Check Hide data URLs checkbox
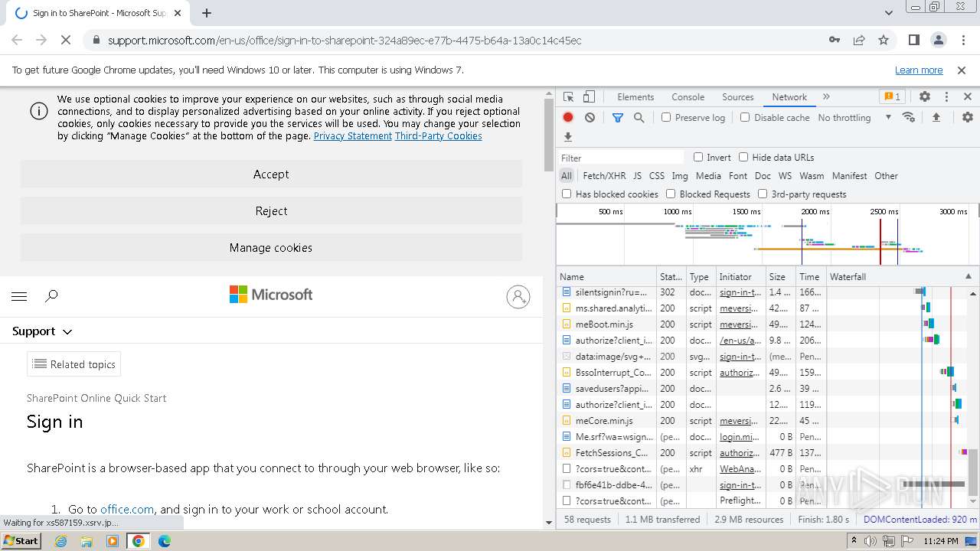The image size is (980, 551). pyautogui.click(x=743, y=157)
